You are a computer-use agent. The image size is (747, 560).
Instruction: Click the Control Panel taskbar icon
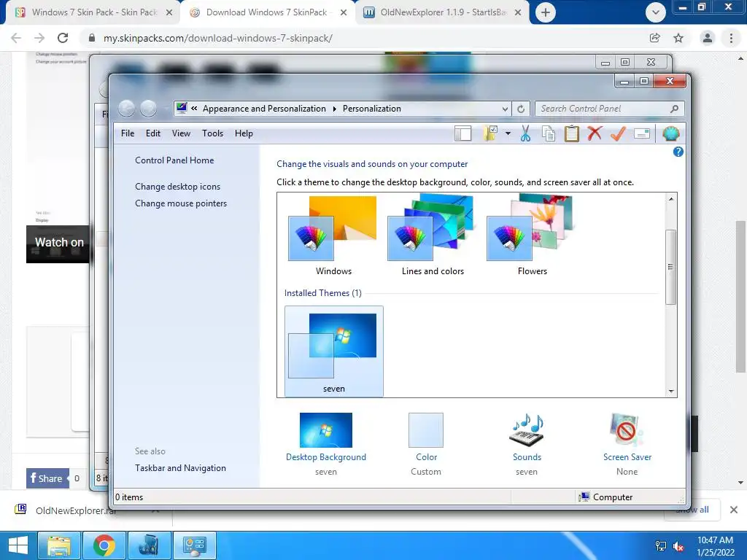pos(194,545)
